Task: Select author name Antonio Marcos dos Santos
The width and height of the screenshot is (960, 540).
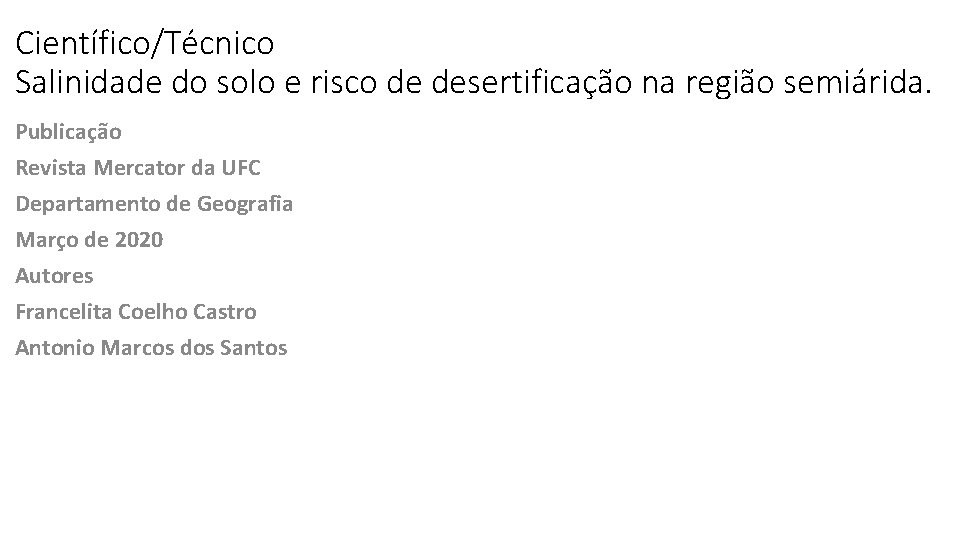Action: pyautogui.click(x=151, y=348)
